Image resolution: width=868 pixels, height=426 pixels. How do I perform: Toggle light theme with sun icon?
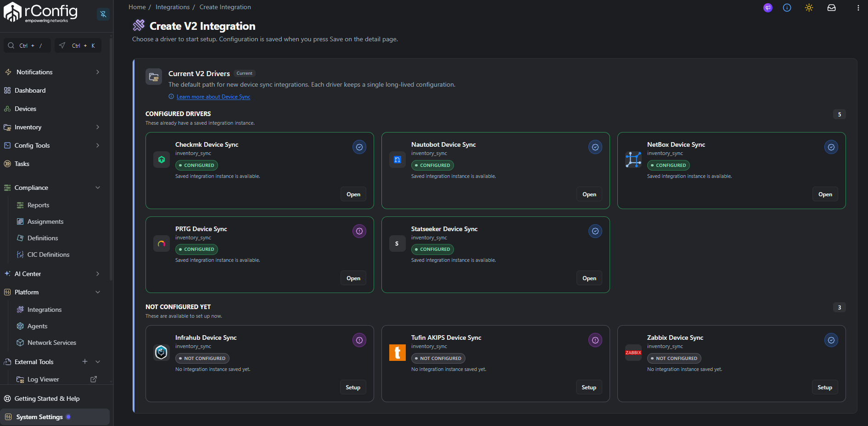click(809, 8)
